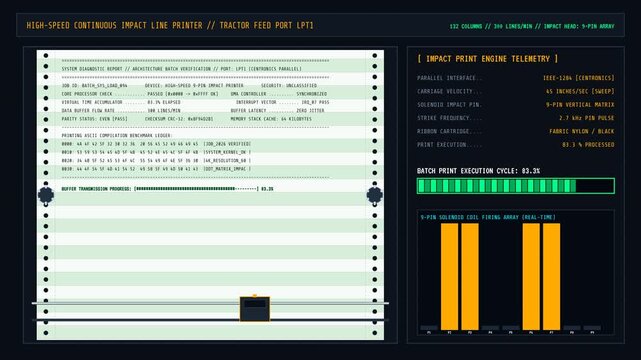The height and width of the screenshot is (360, 641).
Task: Select the P3 solenoid firing bar
Action: click(470, 277)
